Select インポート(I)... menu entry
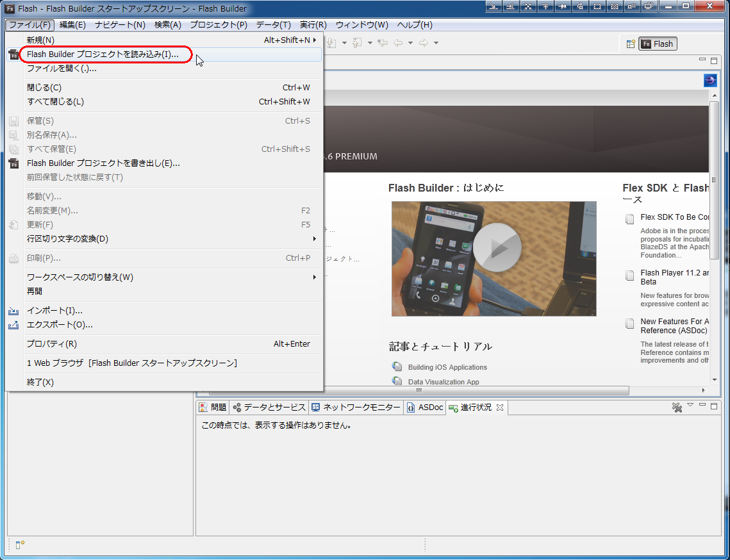Viewport: 730px width, 560px height. (x=164, y=311)
